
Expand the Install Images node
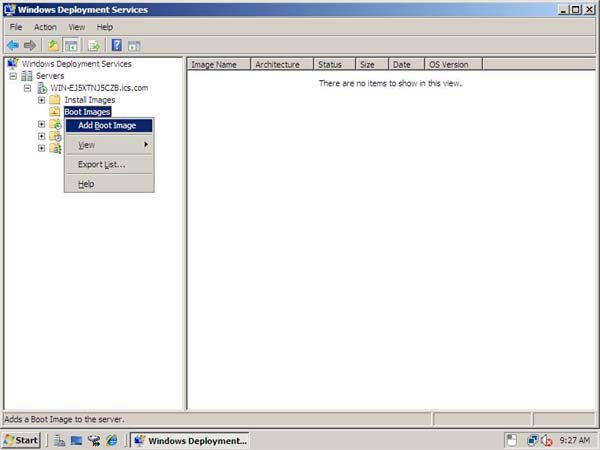point(41,100)
